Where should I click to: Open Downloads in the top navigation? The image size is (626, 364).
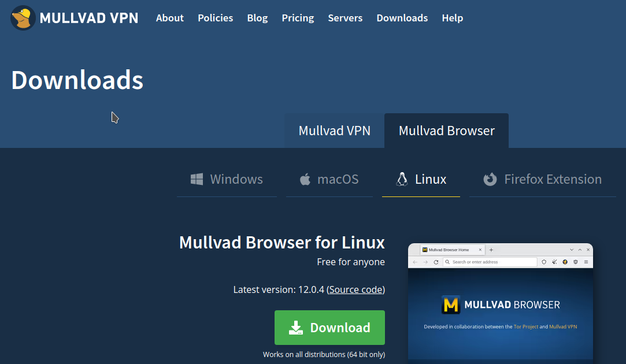pyautogui.click(x=402, y=18)
